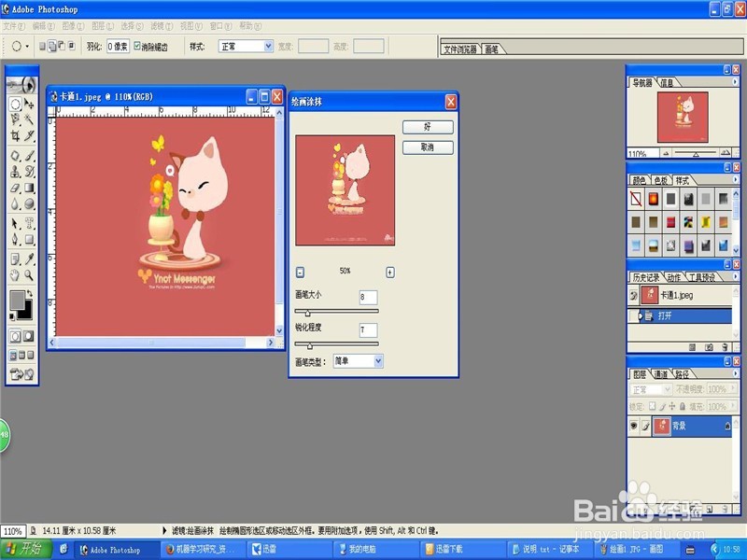
Task: Select the Patch healing tool
Action: (15, 156)
